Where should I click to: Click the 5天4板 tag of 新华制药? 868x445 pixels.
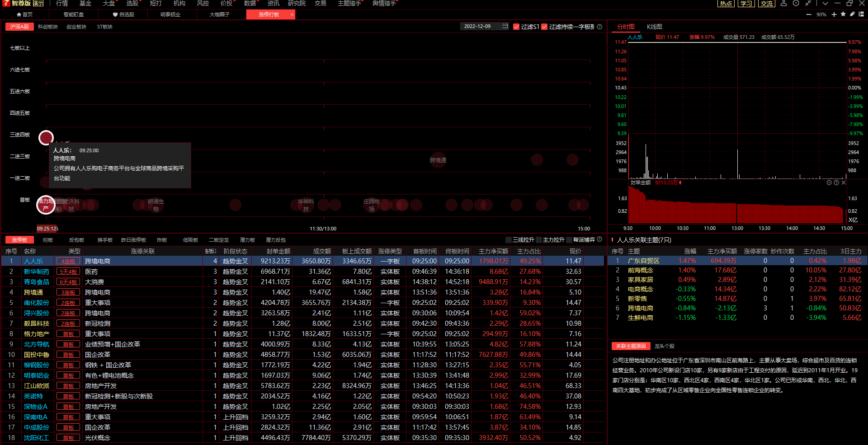click(68, 272)
